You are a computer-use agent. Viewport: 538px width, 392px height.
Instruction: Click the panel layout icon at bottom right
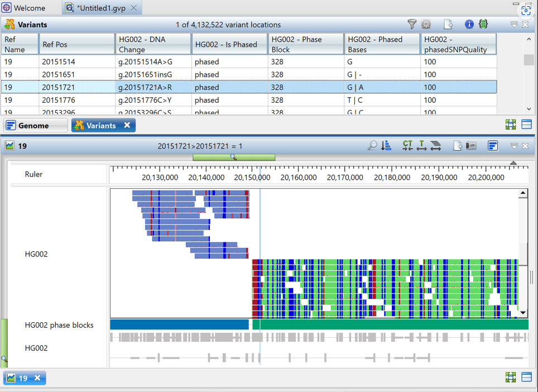(526, 377)
